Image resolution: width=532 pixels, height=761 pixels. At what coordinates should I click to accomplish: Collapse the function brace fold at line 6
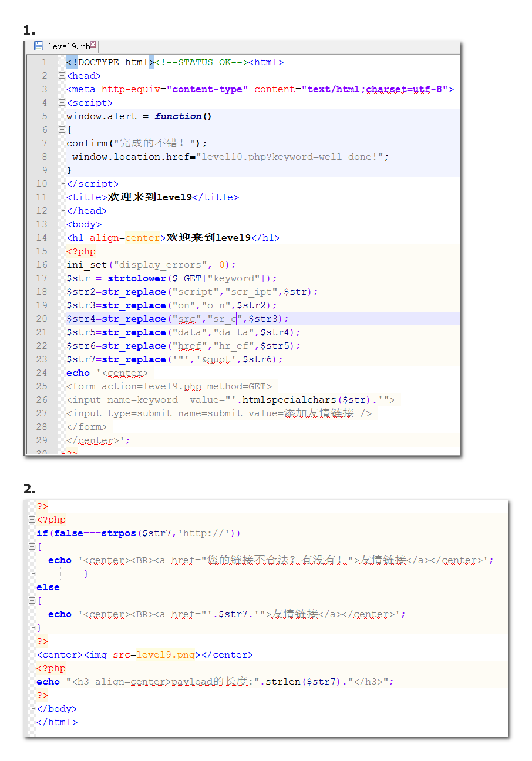pos(62,130)
